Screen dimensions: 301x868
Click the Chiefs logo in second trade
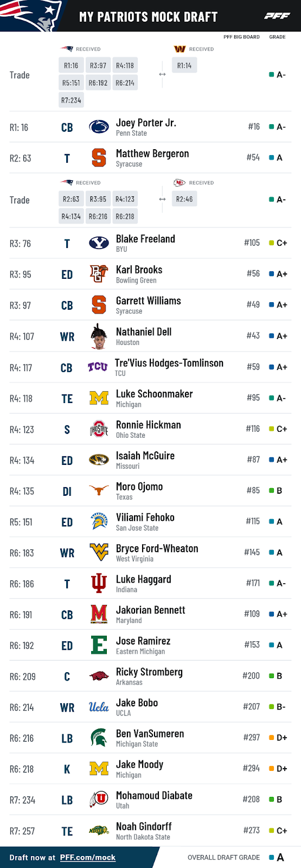[x=180, y=183]
